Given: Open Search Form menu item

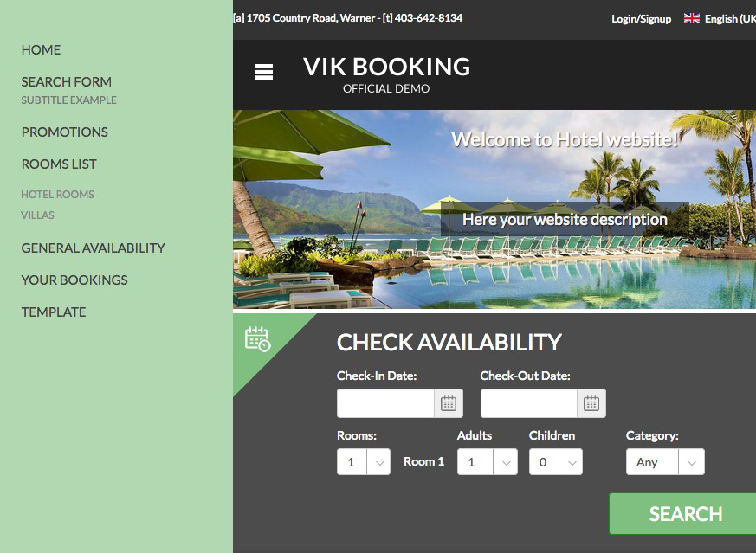Looking at the screenshot, I should (67, 82).
